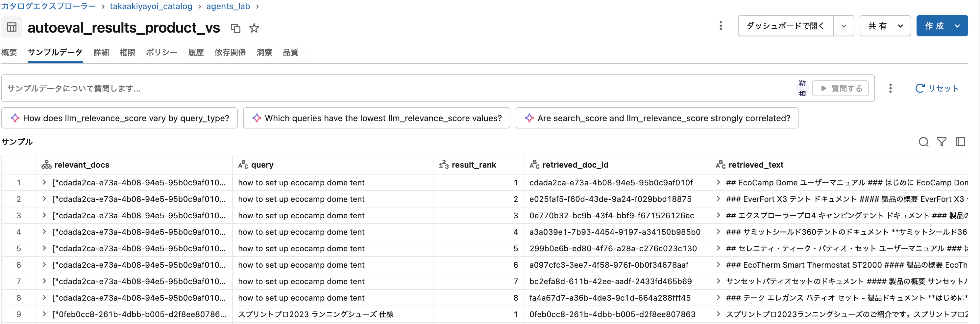
Task: Click the table grid icon beside the title
Action: 12,27
